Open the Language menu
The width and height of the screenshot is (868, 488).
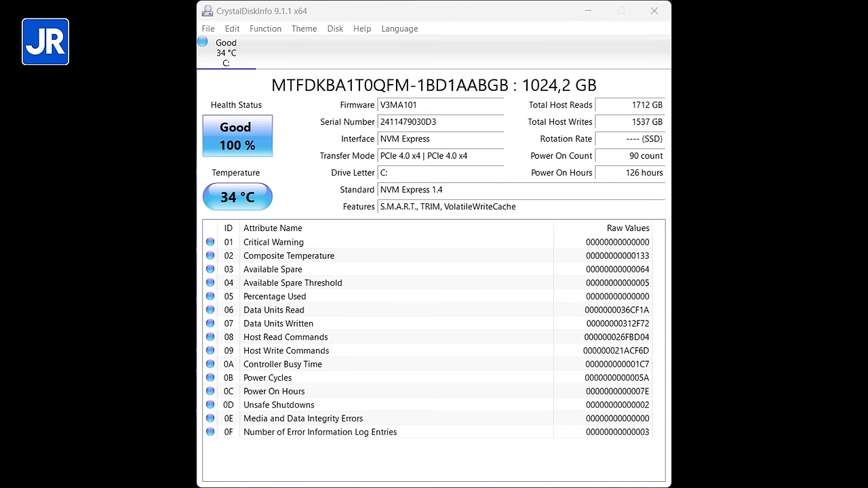[x=399, y=28]
